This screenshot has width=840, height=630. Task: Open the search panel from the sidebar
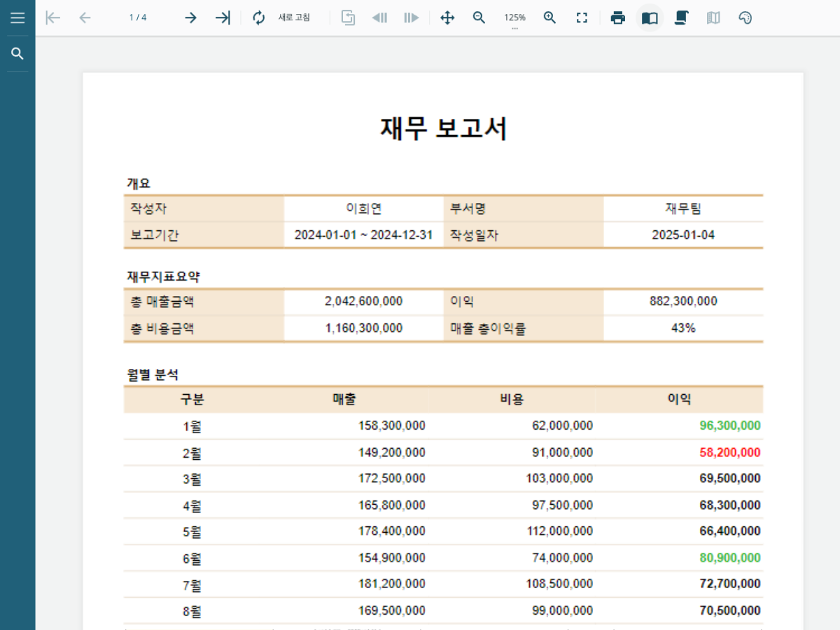(17, 54)
